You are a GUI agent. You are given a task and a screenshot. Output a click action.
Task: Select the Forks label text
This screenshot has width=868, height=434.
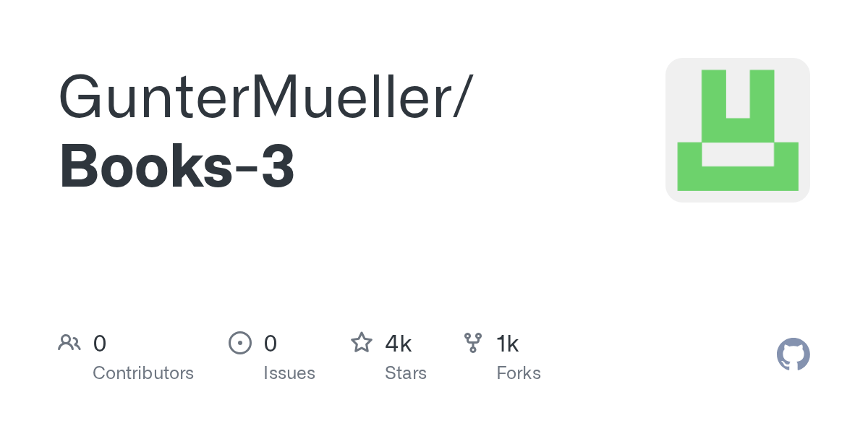[519, 373]
